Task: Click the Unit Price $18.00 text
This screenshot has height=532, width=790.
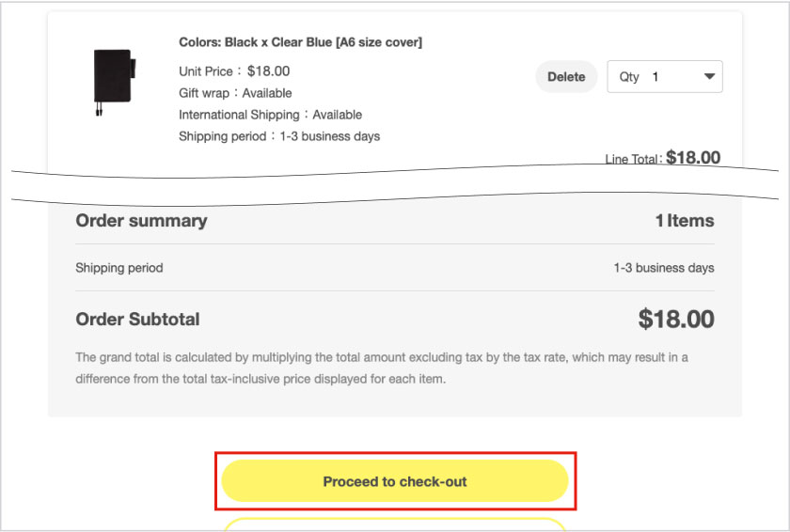Action: coord(234,70)
